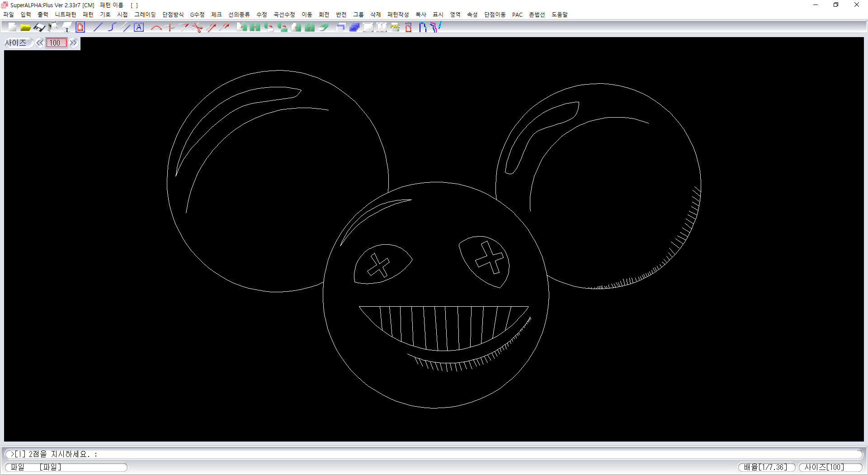
Task: Save using the floppy disk icon
Action: click(x=39, y=28)
